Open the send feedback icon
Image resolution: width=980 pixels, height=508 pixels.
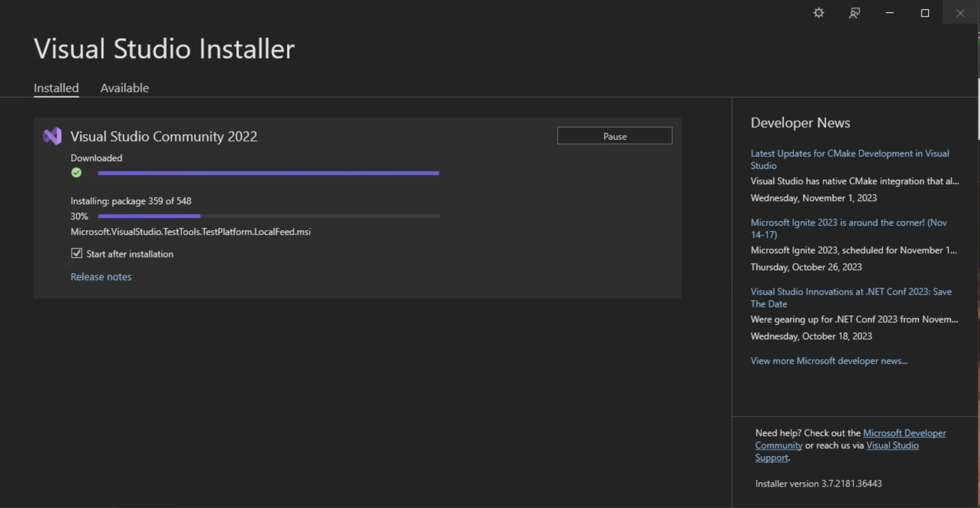855,12
